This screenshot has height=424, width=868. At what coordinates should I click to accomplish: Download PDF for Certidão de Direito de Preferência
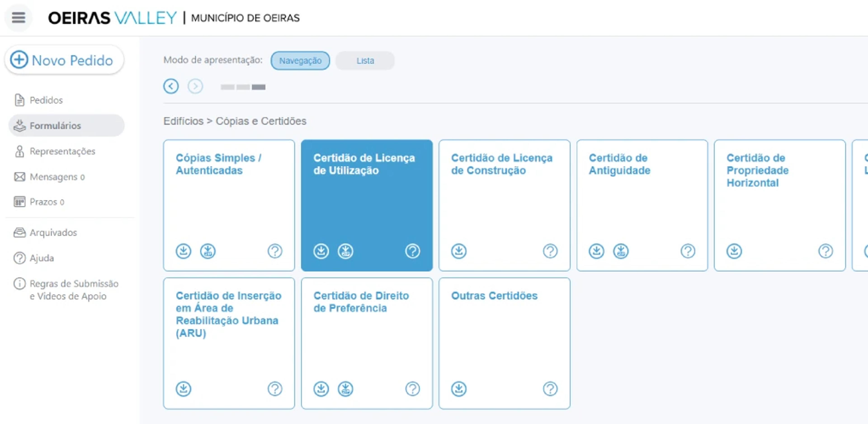coord(346,389)
